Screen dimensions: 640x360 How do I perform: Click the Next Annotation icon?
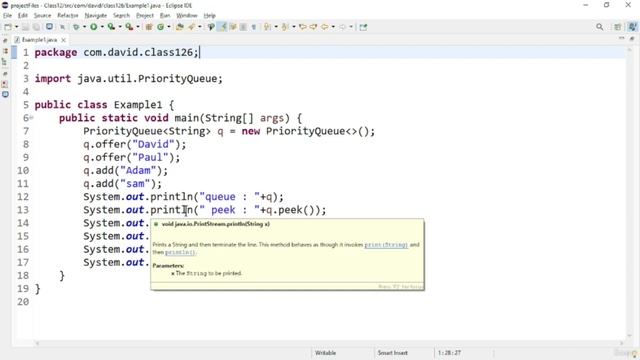click(267, 27)
